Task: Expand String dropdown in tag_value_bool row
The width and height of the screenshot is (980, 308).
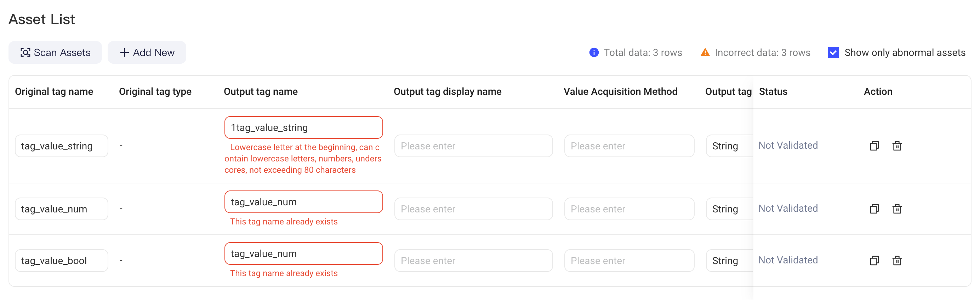Action: pos(729,261)
